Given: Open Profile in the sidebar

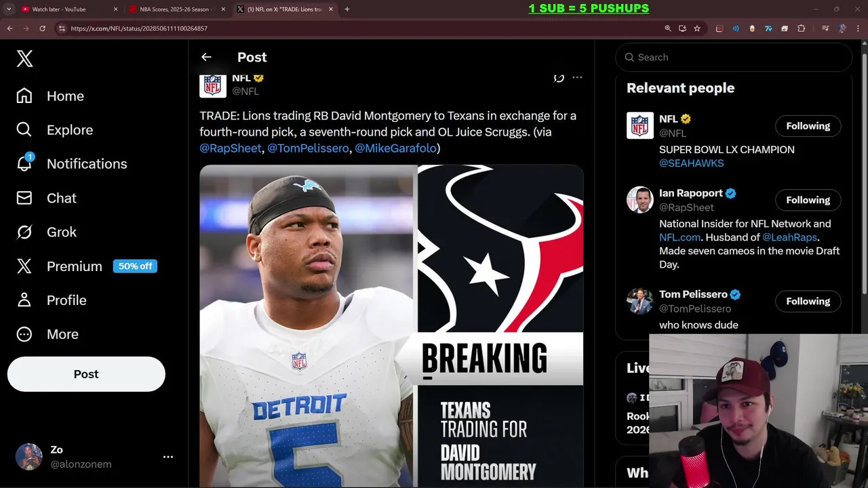Looking at the screenshot, I should coord(52,300).
